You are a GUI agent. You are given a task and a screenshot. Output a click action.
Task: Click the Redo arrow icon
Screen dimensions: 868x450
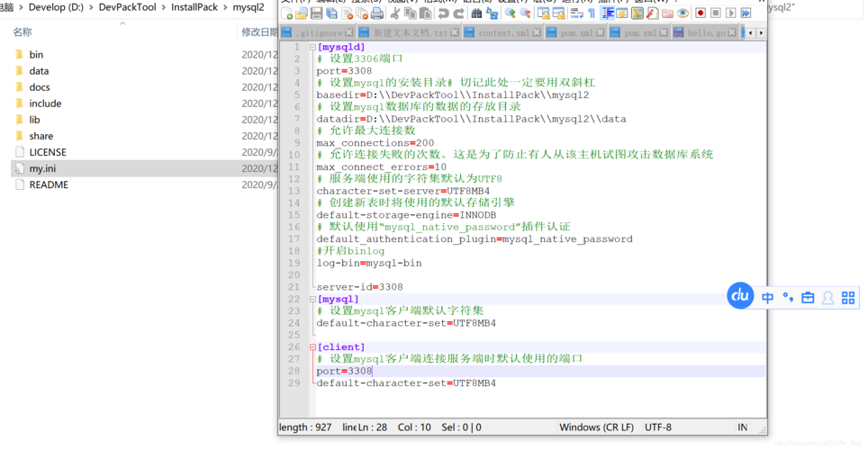pos(458,13)
